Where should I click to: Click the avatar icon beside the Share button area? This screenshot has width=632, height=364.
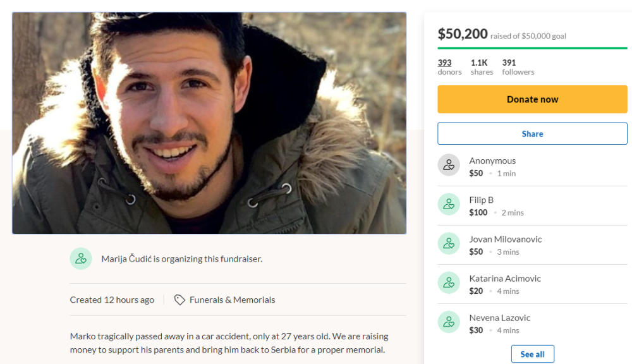click(x=449, y=165)
